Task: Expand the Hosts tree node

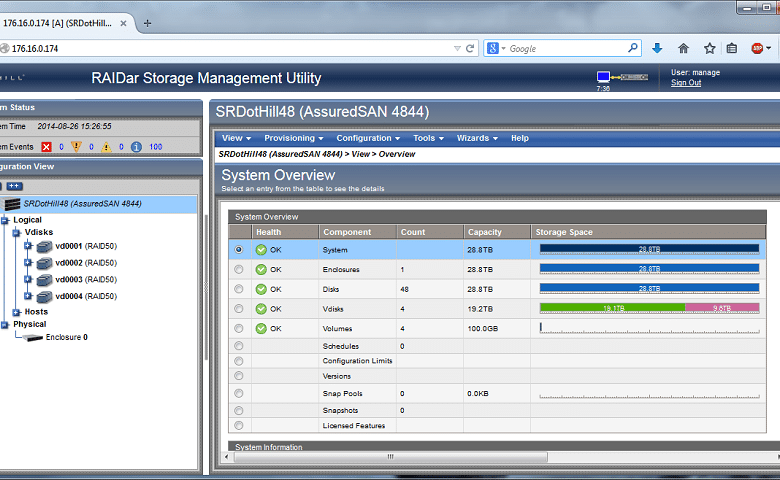Action: (16, 312)
